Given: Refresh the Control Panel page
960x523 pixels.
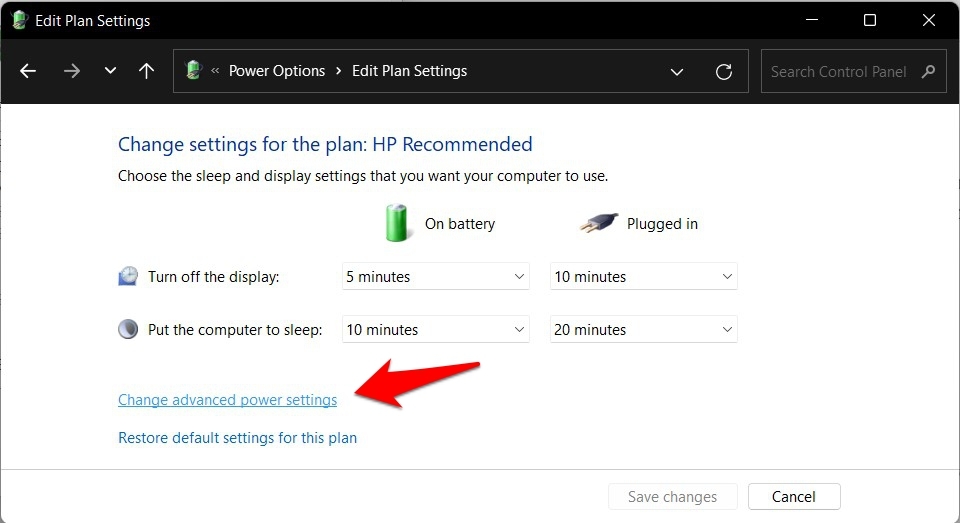Looking at the screenshot, I should point(724,72).
